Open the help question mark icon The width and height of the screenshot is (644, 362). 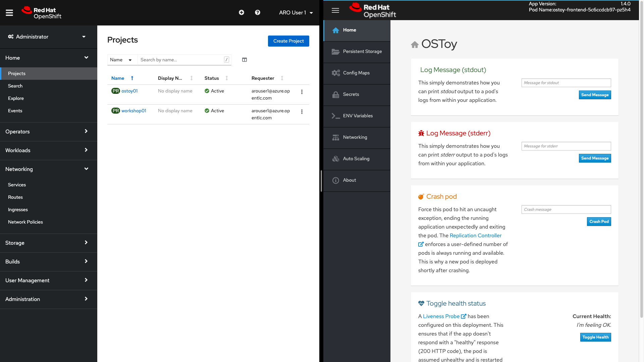(258, 12)
